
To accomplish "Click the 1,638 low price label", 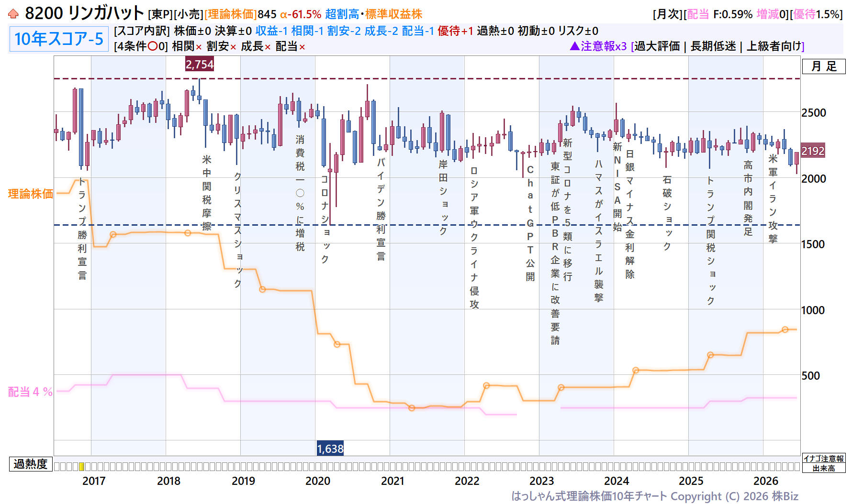I will (330, 449).
